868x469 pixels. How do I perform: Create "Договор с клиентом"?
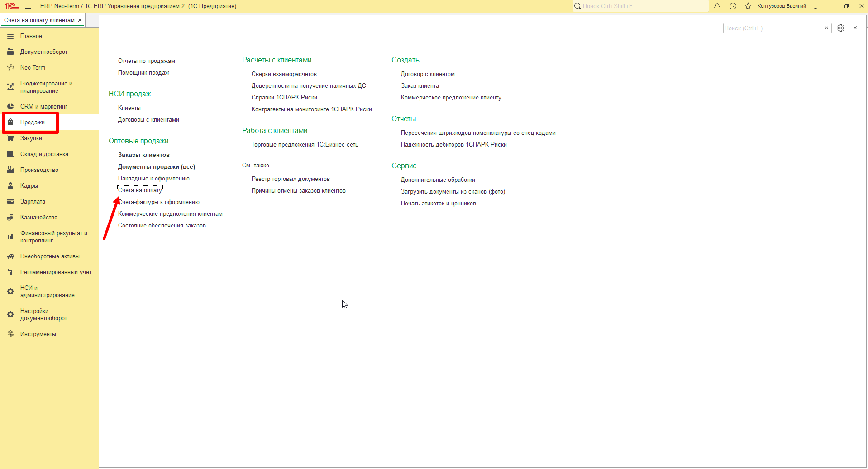(x=428, y=74)
